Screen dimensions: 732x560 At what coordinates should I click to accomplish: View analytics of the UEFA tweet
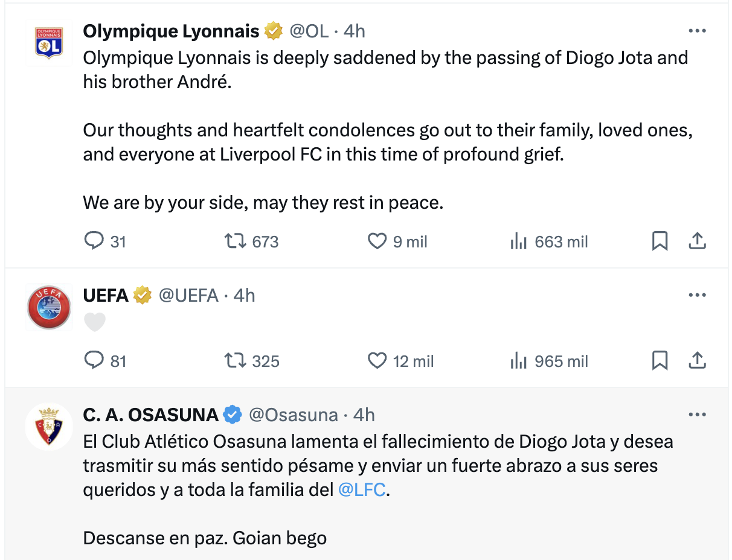click(518, 361)
